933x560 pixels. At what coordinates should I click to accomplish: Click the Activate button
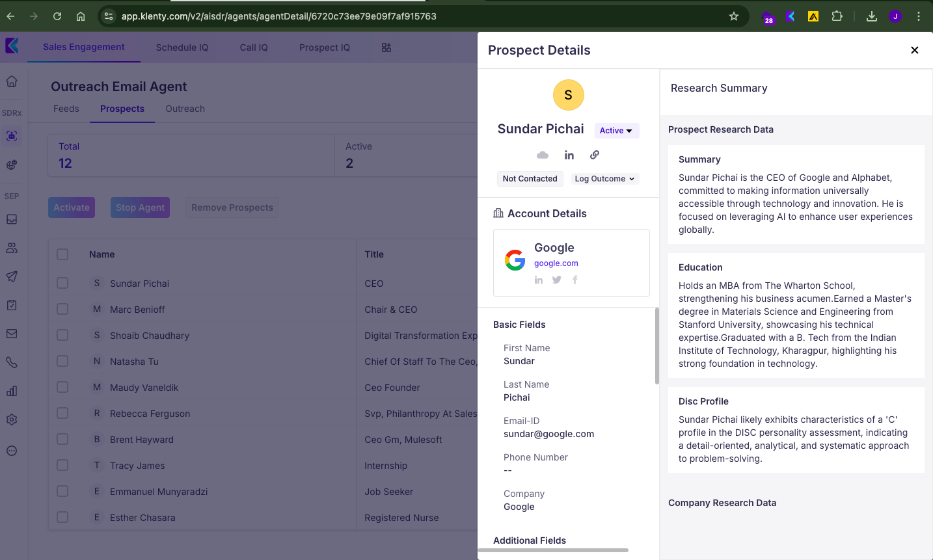click(x=72, y=207)
